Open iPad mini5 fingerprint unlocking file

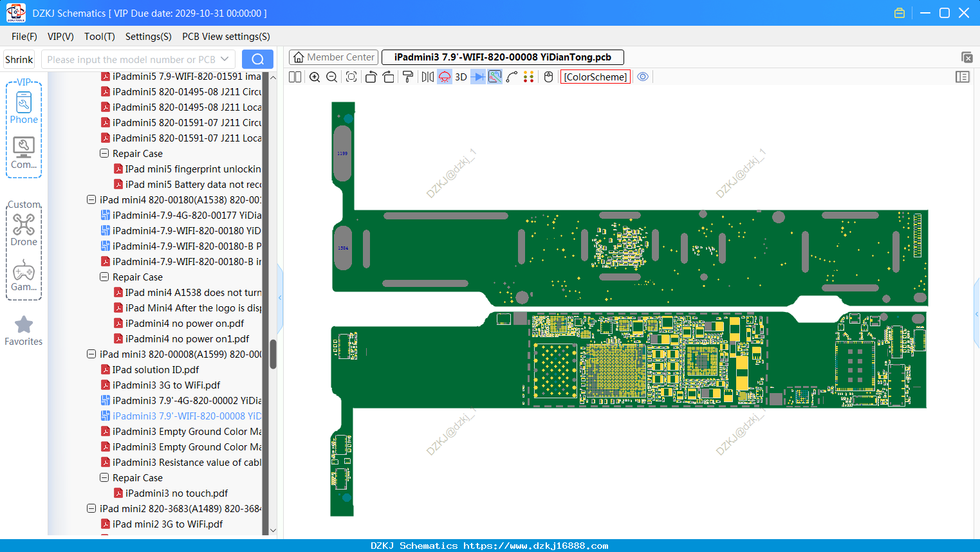coord(188,169)
